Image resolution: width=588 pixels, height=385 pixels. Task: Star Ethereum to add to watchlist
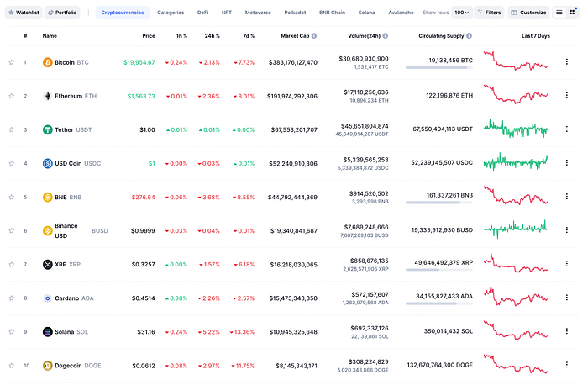tap(11, 96)
